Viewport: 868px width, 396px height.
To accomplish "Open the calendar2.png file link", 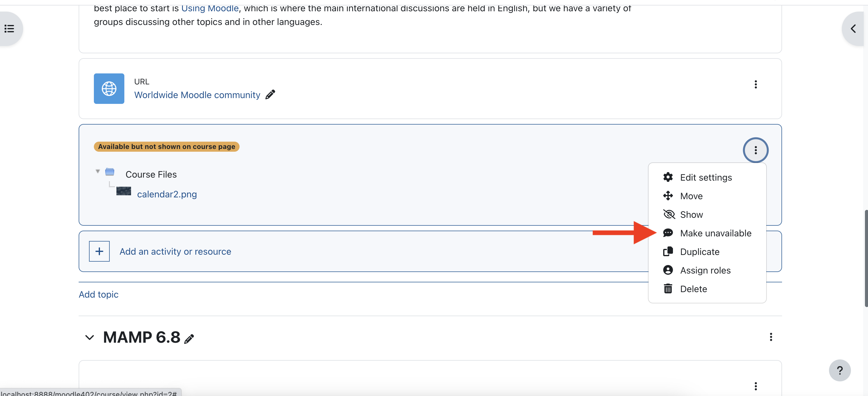I will [167, 194].
